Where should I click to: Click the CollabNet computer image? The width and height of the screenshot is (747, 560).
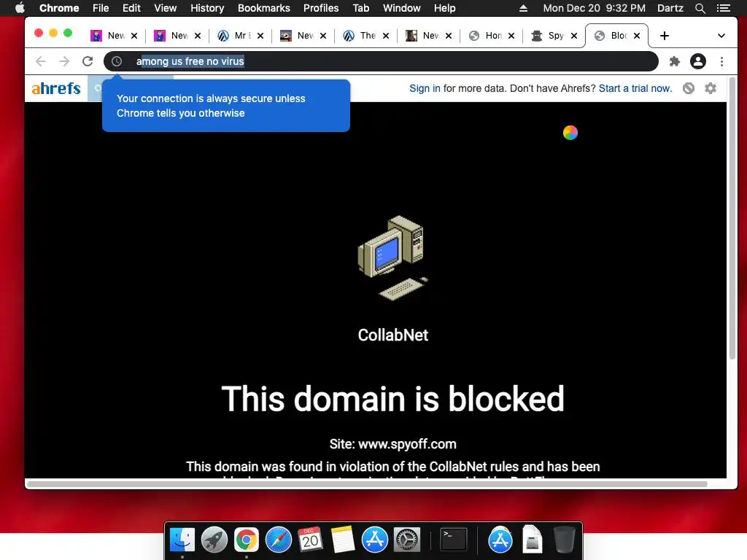pos(393,258)
